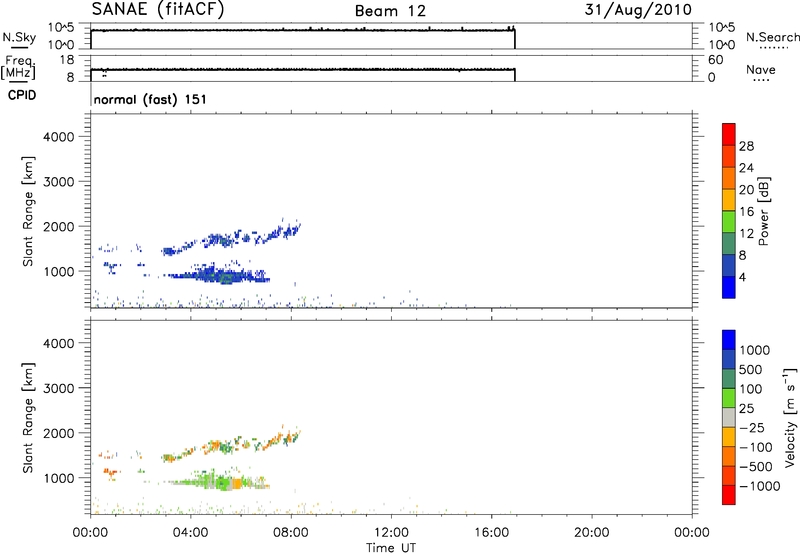Image resolution: width=800 pixels, height=554 pixels.
Task: Click the CPID label
Action: click(22, 95)
